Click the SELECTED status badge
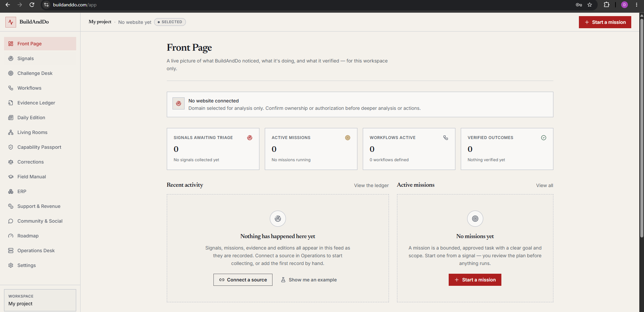Screen dimensions: 644x312 coord(170,22)
